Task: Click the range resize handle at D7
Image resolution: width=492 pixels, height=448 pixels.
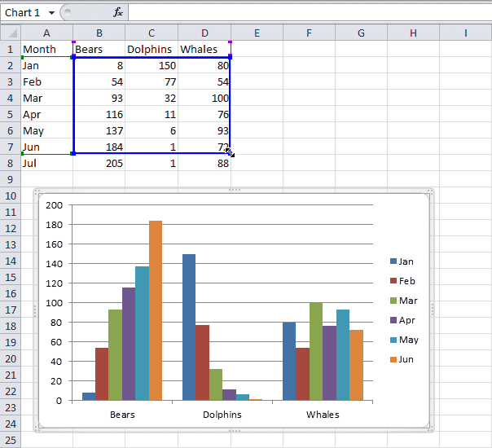Action: click(230, 152)
